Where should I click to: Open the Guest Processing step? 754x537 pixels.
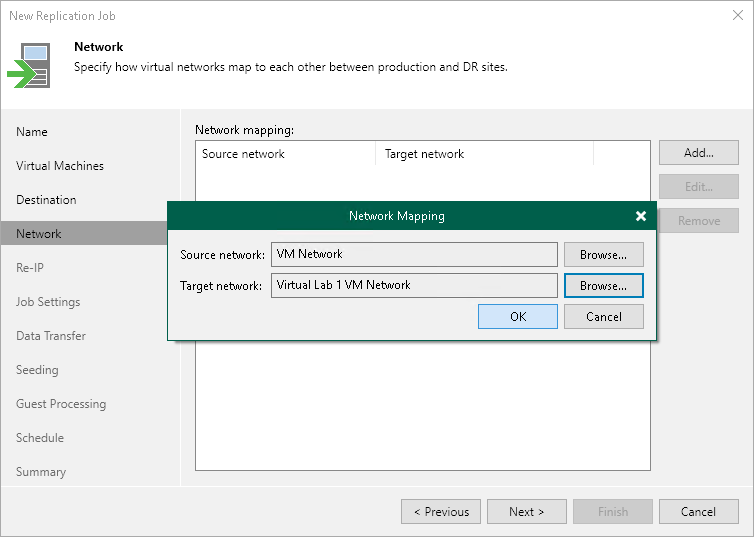tap(61, 404)
